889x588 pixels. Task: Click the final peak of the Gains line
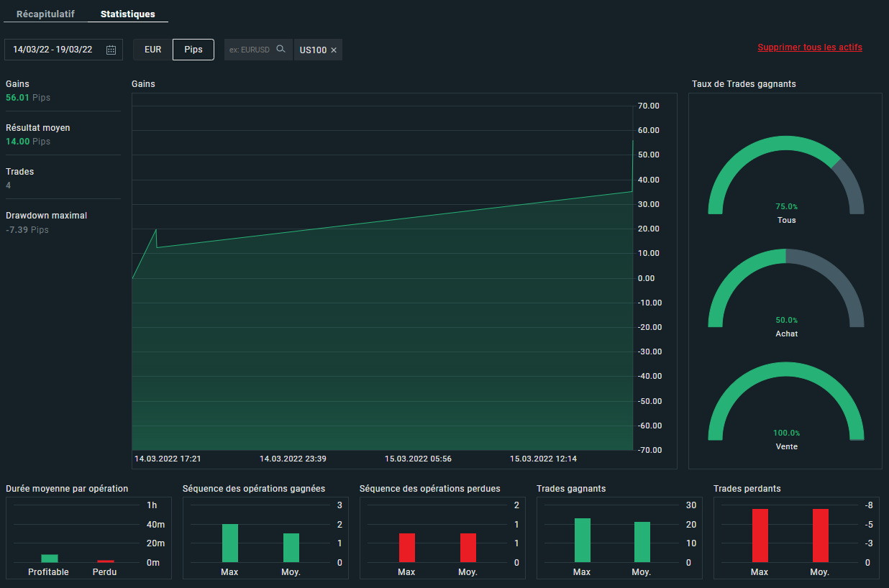pyautogui.click(x=632, y=141)
